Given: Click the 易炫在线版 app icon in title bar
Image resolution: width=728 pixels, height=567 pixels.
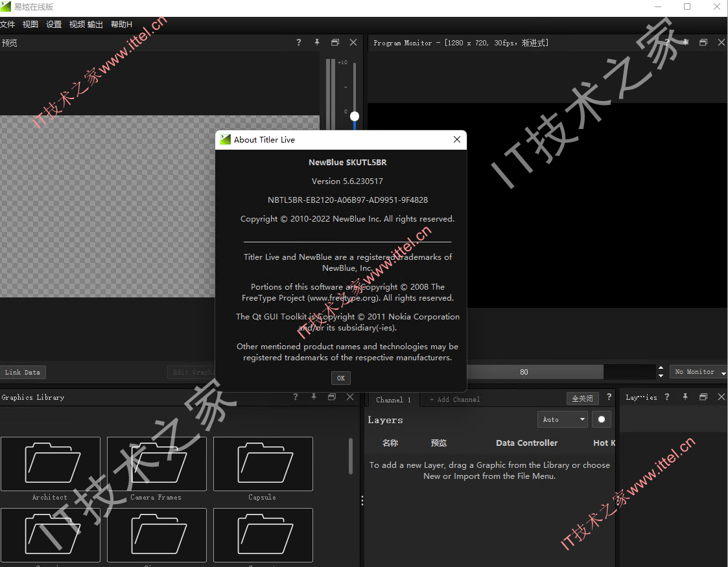Looking at the screenshot, I should pyautogui.click(x=6, y=6).
